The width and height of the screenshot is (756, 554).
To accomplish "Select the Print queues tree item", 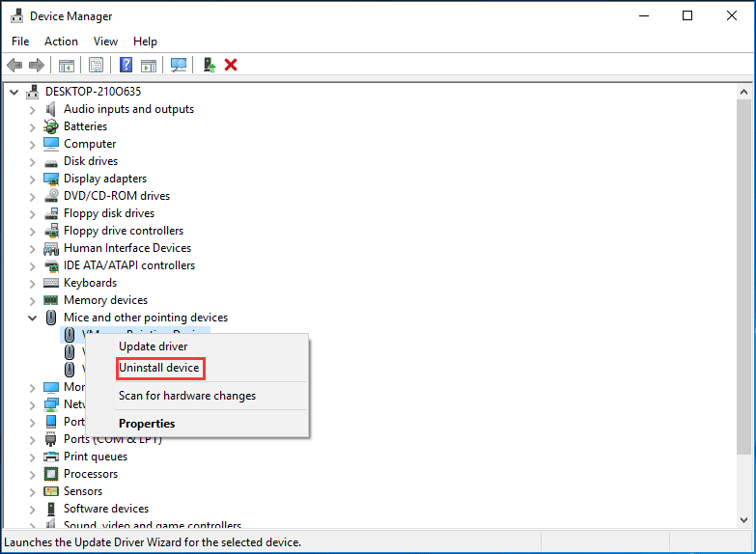I will click(x=95, y=457).
